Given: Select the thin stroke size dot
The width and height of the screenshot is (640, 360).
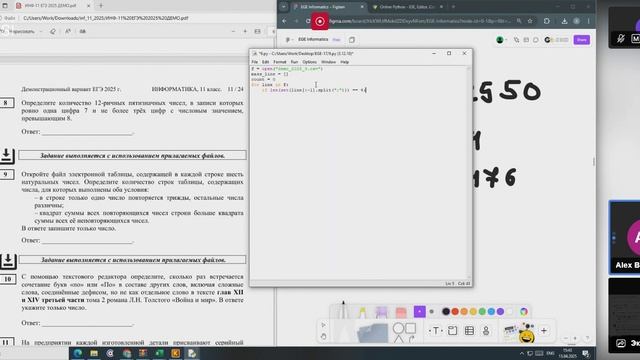Looking at the screenshot, I should pyautogui.click(x=431, y=312).
